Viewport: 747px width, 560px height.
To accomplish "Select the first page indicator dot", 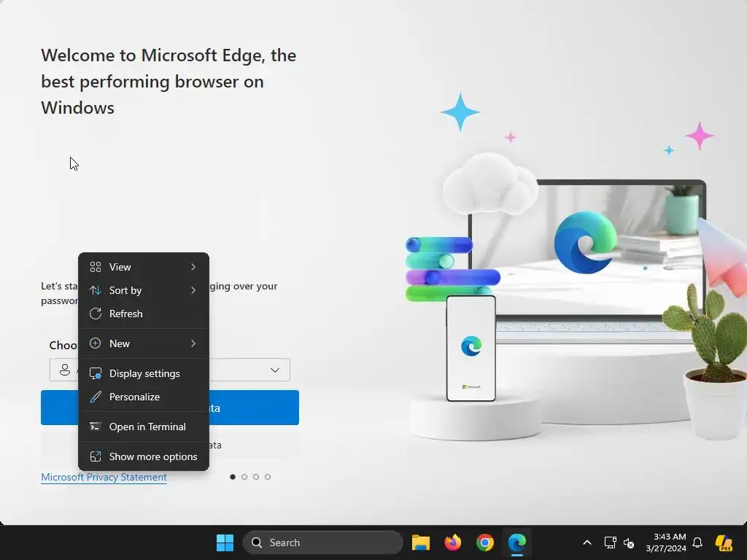I will click(233, 477).
